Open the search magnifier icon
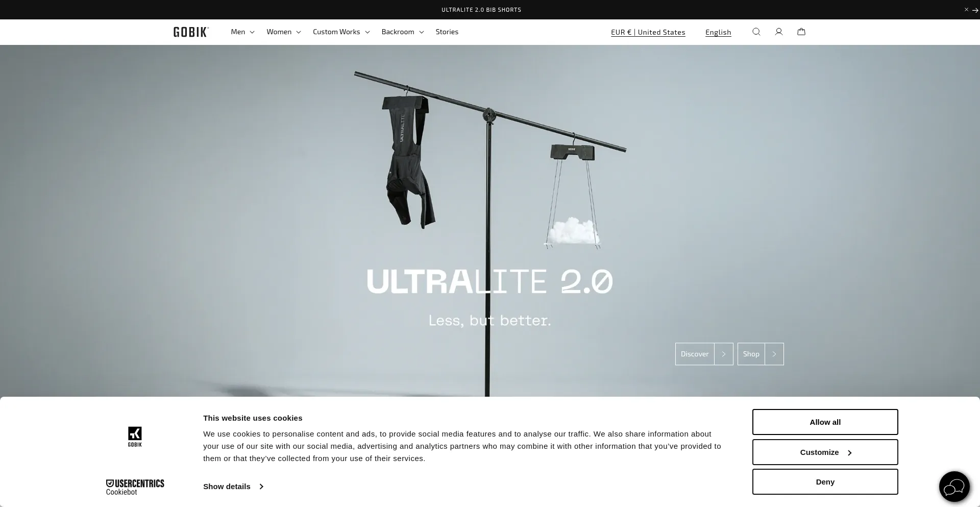The width and height of the screenshot is (980, 507). 756,32
